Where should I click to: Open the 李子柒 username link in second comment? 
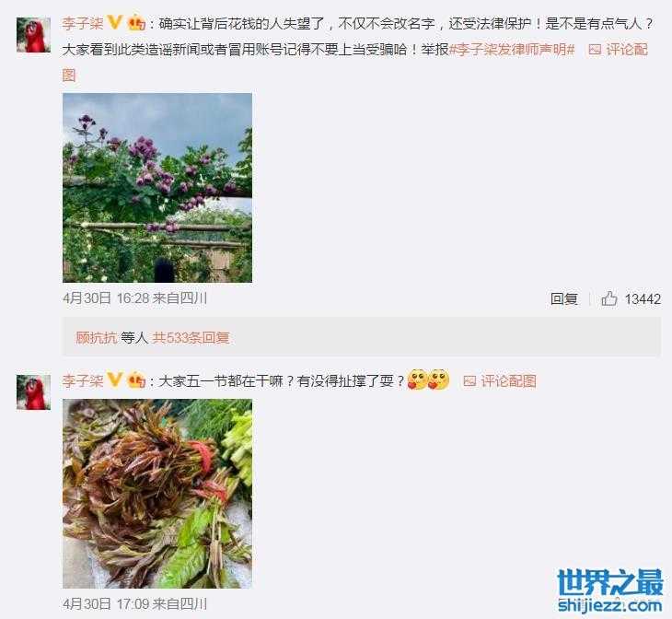pos(83,380)
